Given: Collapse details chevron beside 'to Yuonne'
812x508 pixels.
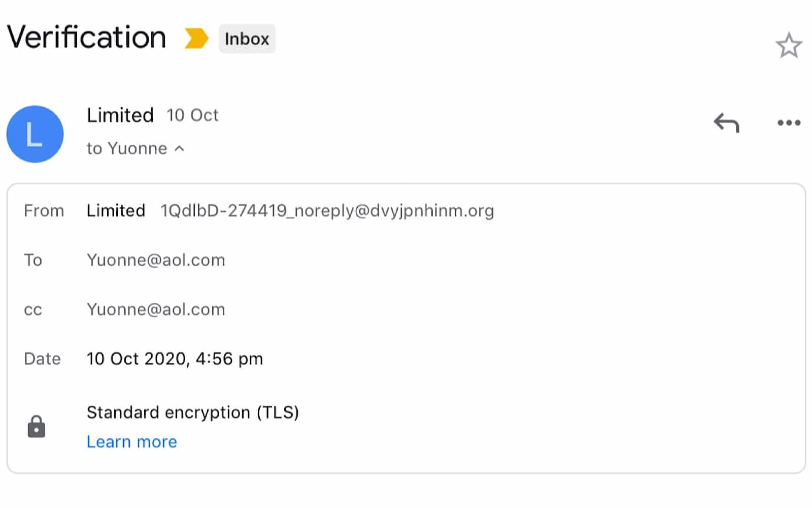Looking at the screenshot, I should point(179,148).
